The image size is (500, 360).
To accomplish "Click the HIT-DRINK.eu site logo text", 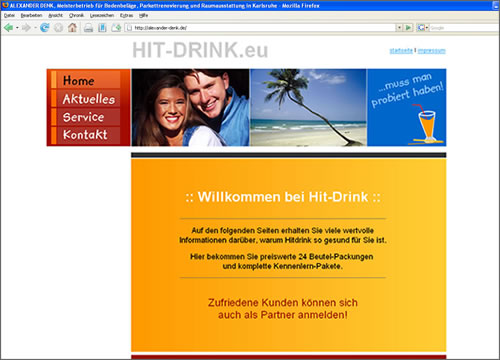I will pos(200,50).
